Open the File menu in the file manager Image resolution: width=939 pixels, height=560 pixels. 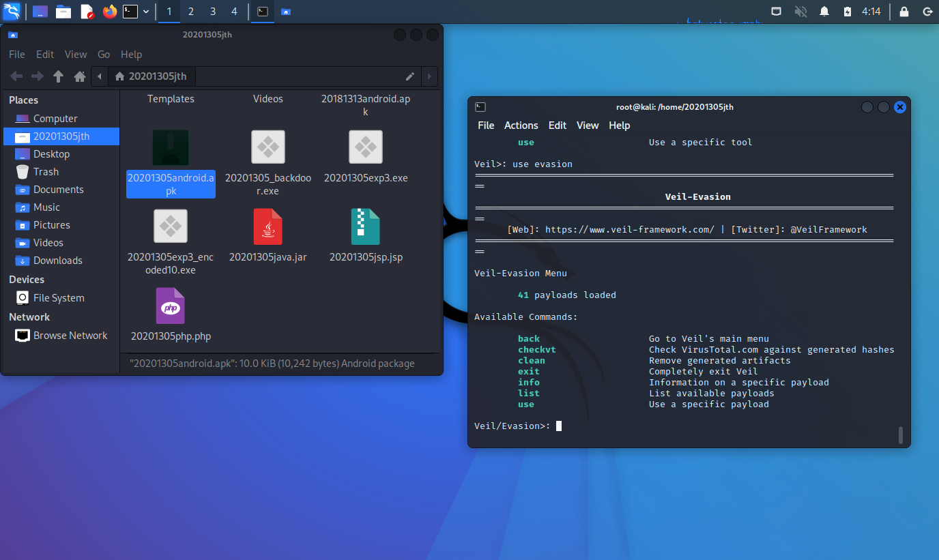tap(17, 55)
